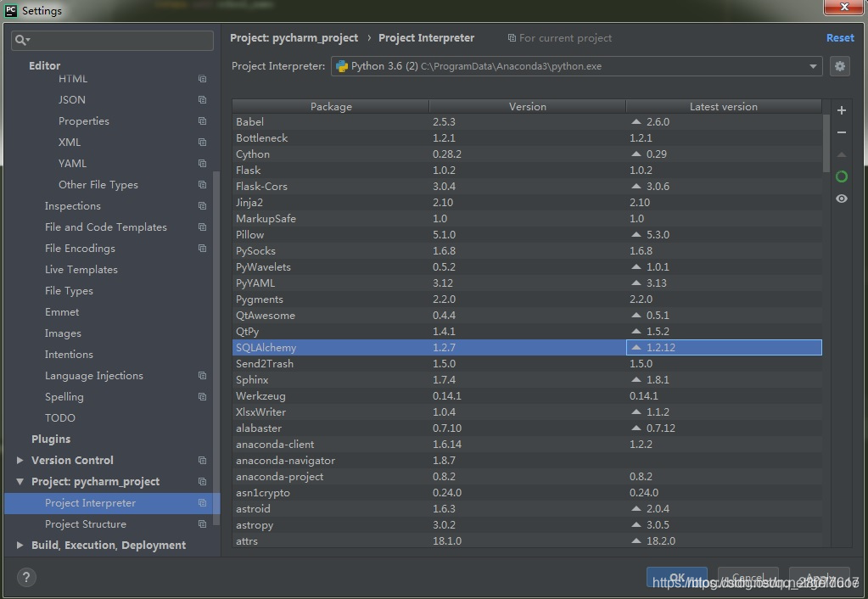868x599 pixels.
Task: Click project-level icon beside Project Structure
Action: coord(203,524)
